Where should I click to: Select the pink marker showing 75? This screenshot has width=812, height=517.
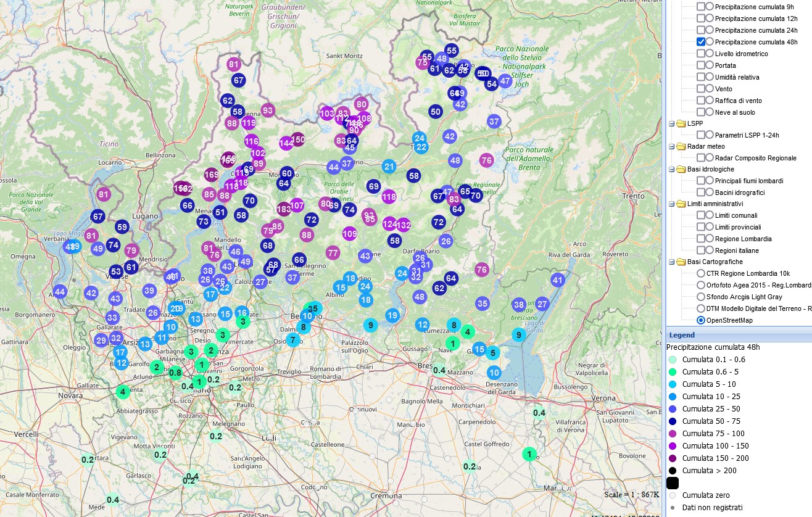(423, 62)
